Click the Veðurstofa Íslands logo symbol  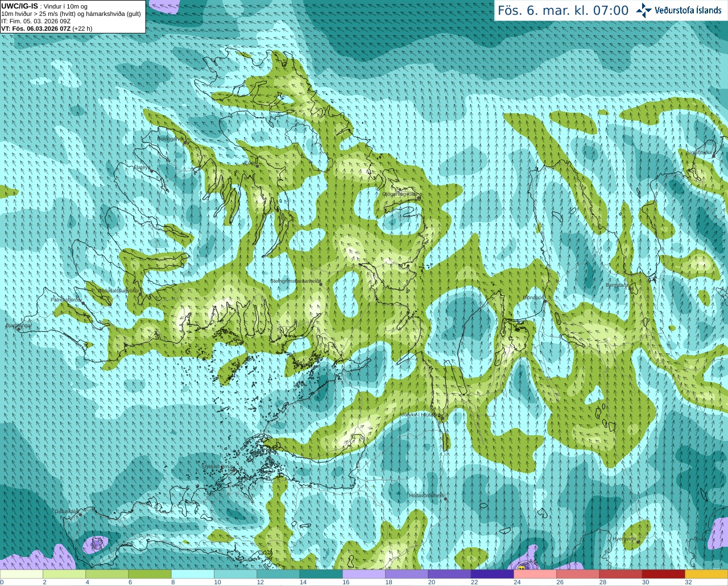644,10
